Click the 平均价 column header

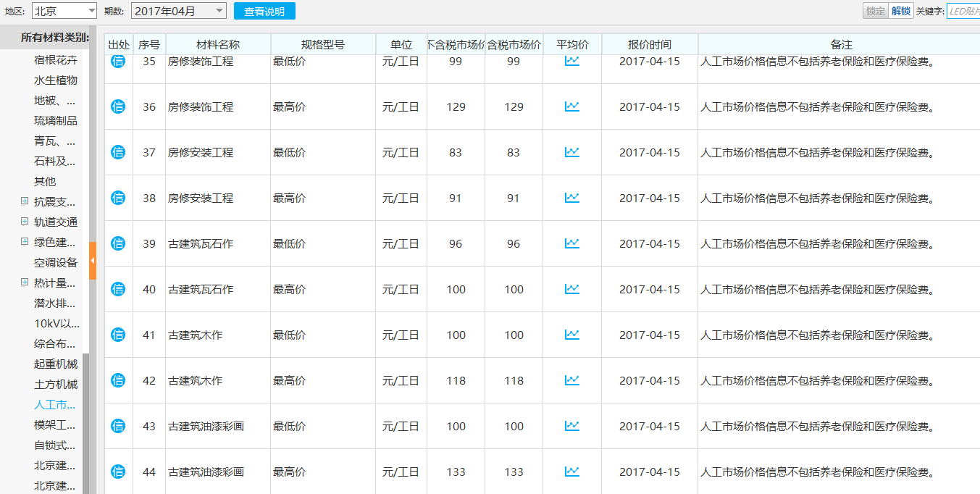[572, 44]
